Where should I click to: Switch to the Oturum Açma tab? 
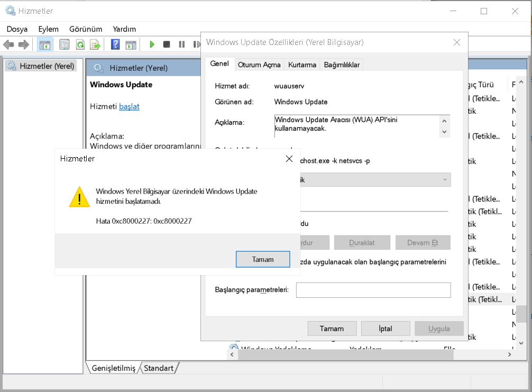coord(259,65)
